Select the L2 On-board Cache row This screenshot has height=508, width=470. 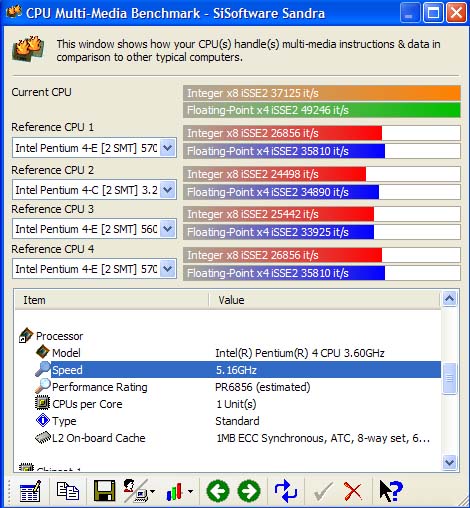(228, 438)
